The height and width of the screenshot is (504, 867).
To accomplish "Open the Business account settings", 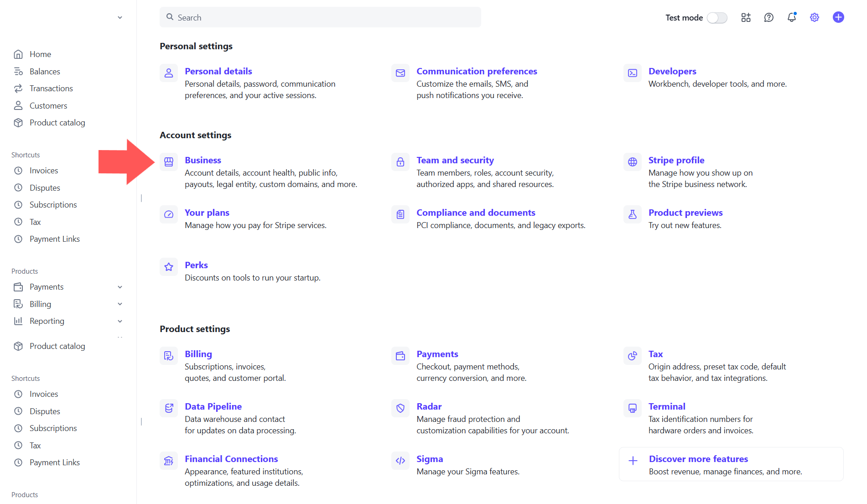I will click(202, 160).
